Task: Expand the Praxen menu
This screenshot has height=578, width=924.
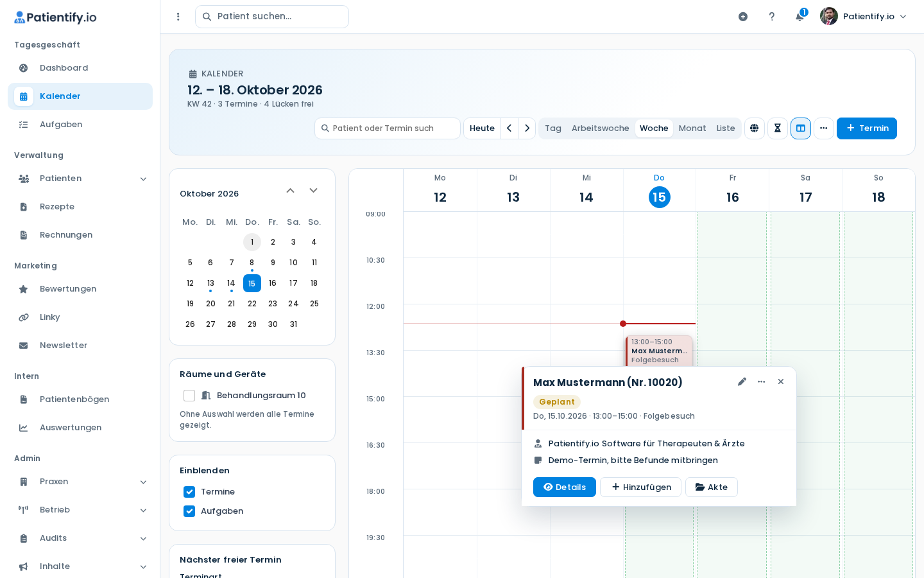Action: coord(80,482)
